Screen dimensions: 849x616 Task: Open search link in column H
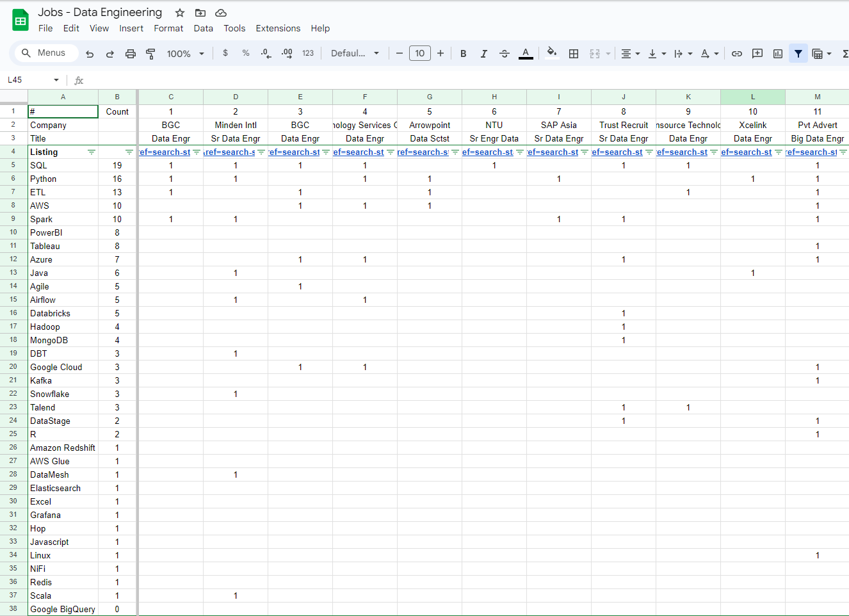[488, 152]
